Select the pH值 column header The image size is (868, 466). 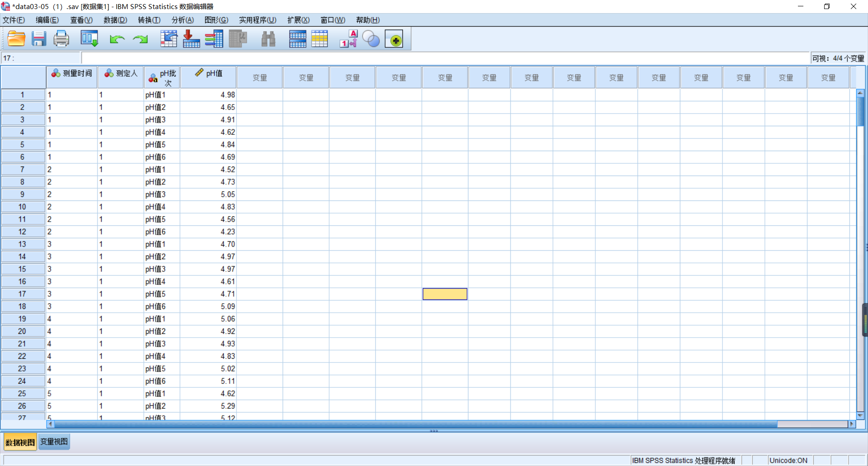coord(208,77)
